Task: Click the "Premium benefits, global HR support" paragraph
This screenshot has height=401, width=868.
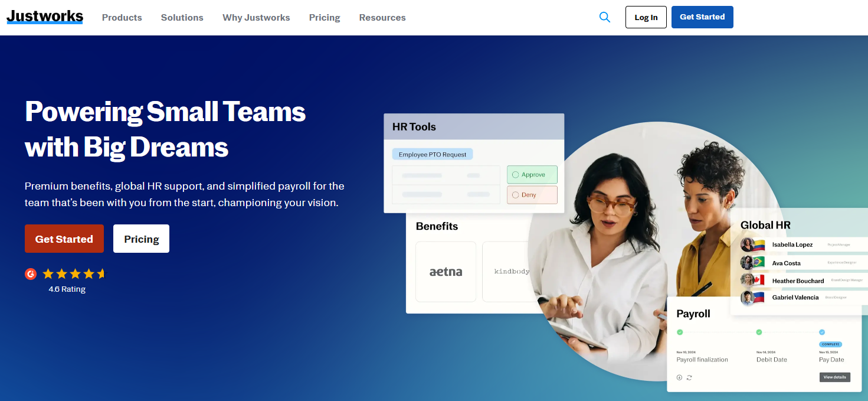Action: click(x=185, y=194)
